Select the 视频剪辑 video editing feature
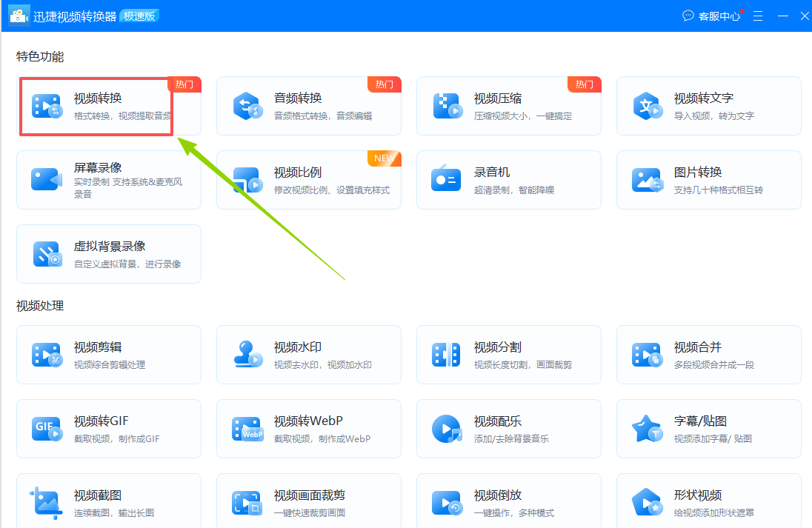This screenshot has height=528, width=812. pyautogui.click(x=108, y=354)
